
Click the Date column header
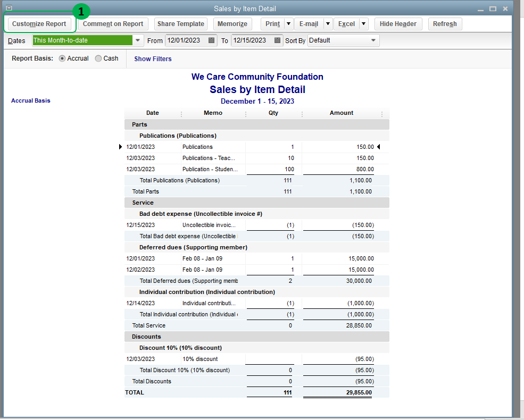pyautogui.click(x=152, y=113)
